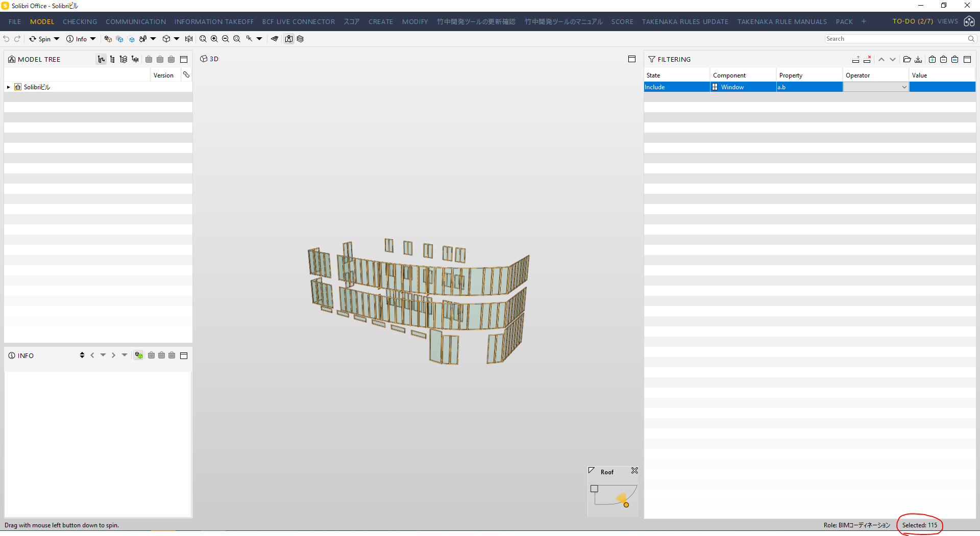Toggle the navigation map icon
Image resolution: width=980 pixels, height=536 pixels.
(x=289, y=39)
